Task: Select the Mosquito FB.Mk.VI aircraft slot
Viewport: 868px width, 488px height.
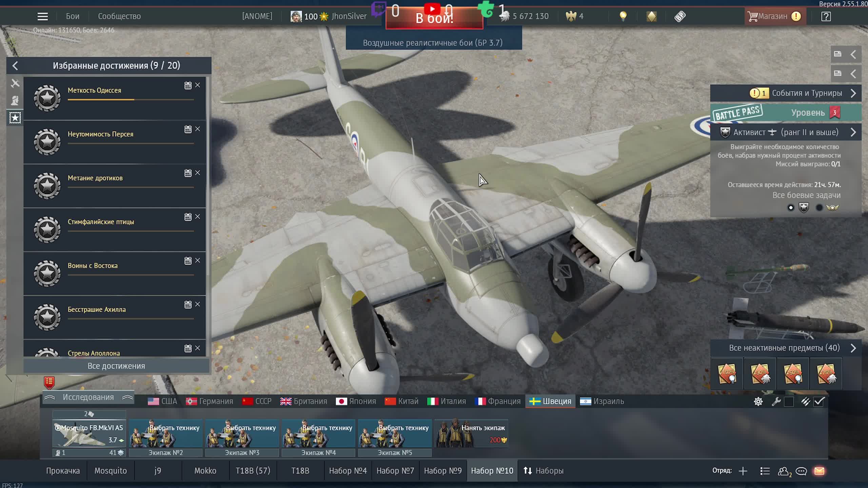Action: [89, 434]
